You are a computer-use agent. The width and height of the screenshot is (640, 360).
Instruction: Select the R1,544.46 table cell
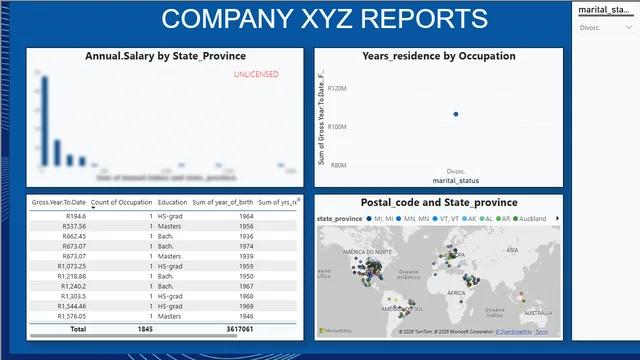72,306
